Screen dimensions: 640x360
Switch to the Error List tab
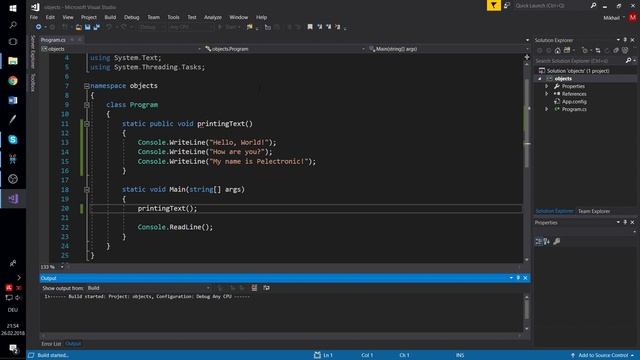click(x=51, y=344)
